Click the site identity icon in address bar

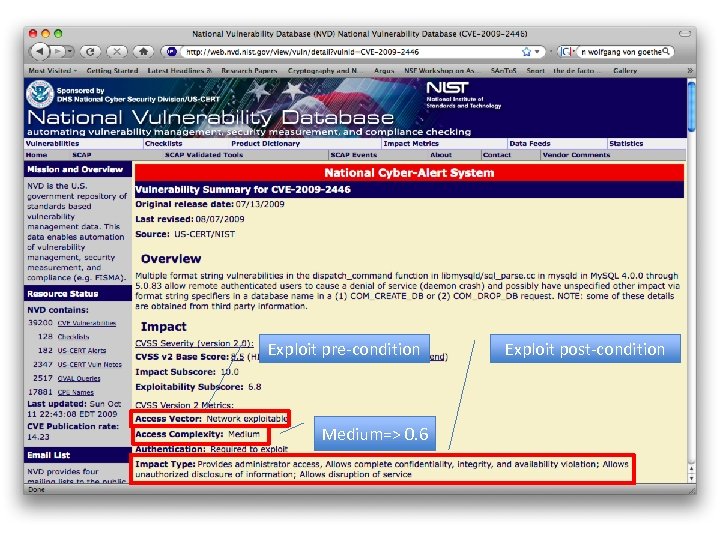[172, 52]
